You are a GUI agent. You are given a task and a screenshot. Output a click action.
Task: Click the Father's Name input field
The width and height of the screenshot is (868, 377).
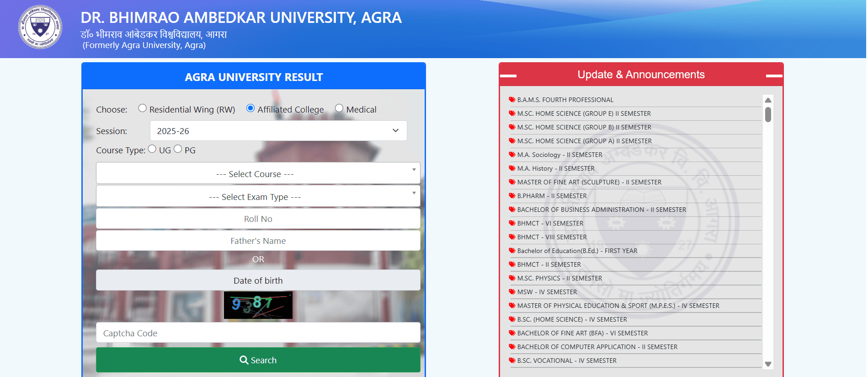(258, 241)
